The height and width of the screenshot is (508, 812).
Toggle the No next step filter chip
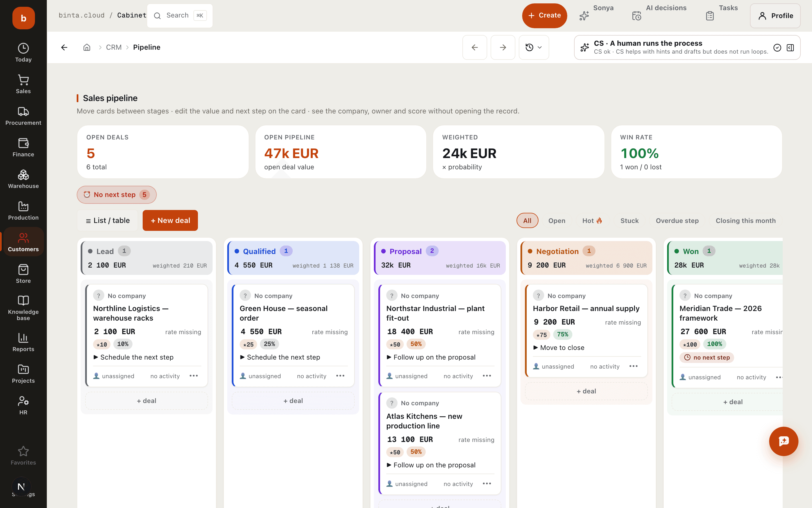tap(116, 194)
